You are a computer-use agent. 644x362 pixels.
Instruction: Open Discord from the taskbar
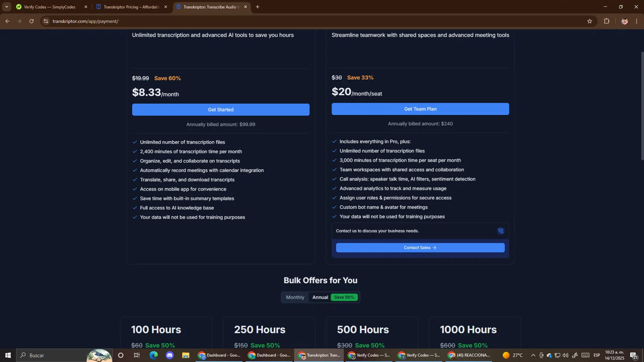coord(170,356)
